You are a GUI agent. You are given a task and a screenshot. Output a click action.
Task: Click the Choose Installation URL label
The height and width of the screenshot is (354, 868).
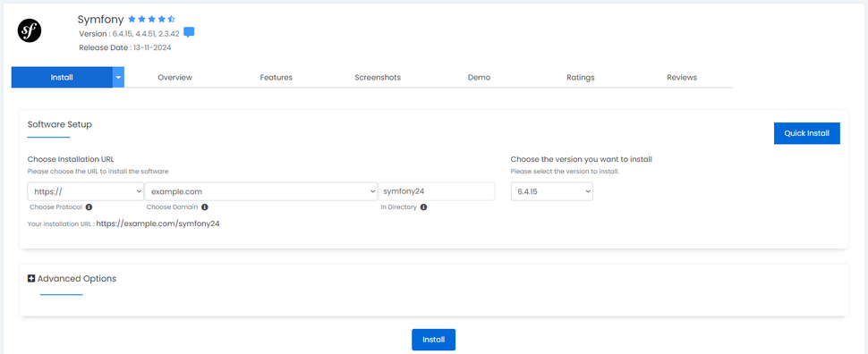[x=71, y=159]
